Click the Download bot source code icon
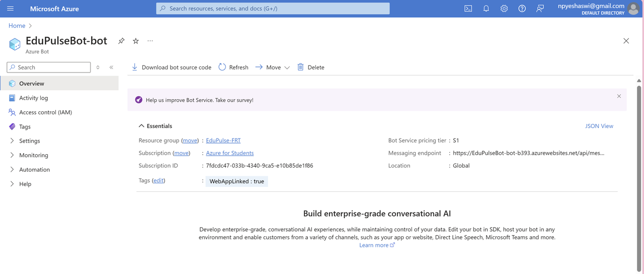 [134, 67]
